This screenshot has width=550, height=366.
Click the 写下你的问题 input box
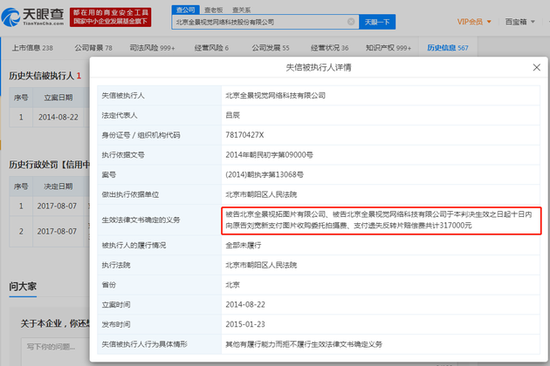click(x=56, y=351)
